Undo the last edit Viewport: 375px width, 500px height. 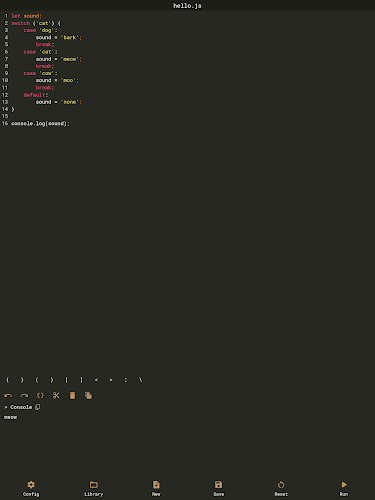click(x=8, y=396)
